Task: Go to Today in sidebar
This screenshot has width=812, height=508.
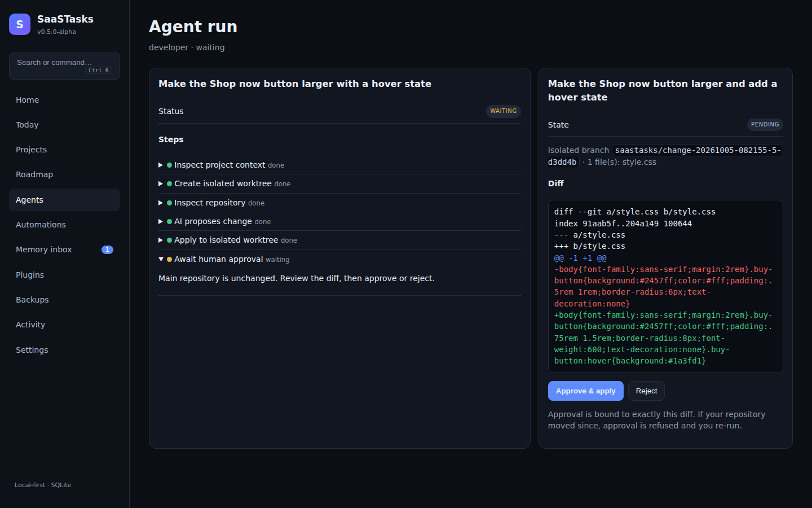Action: click(x=64, y=125)
